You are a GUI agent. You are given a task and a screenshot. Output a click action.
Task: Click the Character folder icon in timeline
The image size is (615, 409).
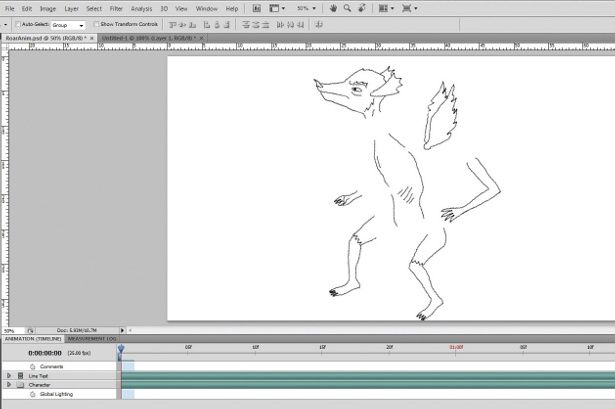(x=20, y=385)
